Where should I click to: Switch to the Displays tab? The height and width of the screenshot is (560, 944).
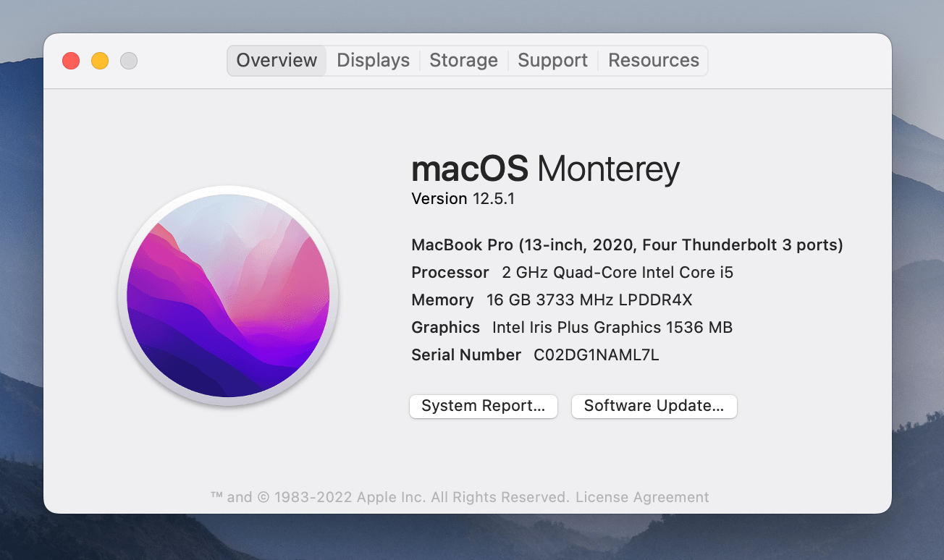click(x=373, y=61)
